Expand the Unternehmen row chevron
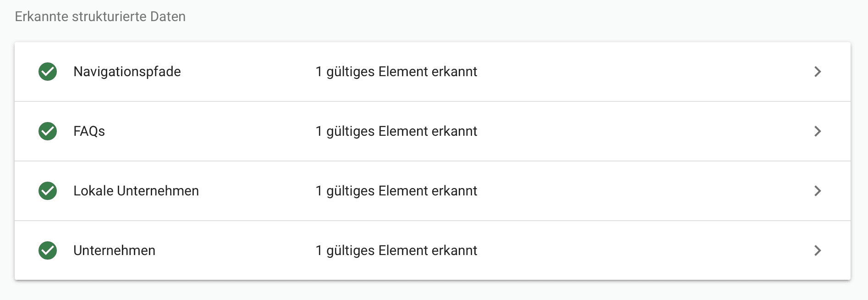The image size is (868, 300). (818, 250)
